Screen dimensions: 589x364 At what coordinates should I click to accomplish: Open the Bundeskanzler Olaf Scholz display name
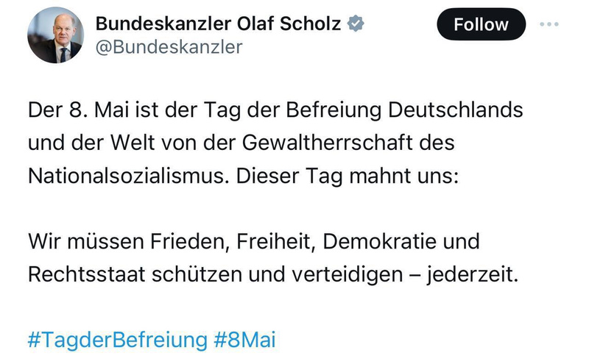tap(218, 24)
